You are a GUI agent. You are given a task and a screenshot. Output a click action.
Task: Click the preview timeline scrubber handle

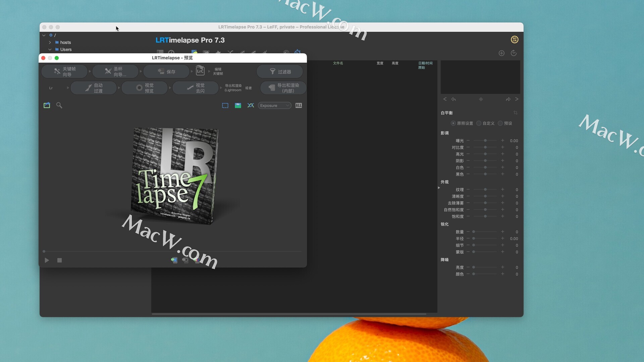pyautogui.click(x=44, y=251)
